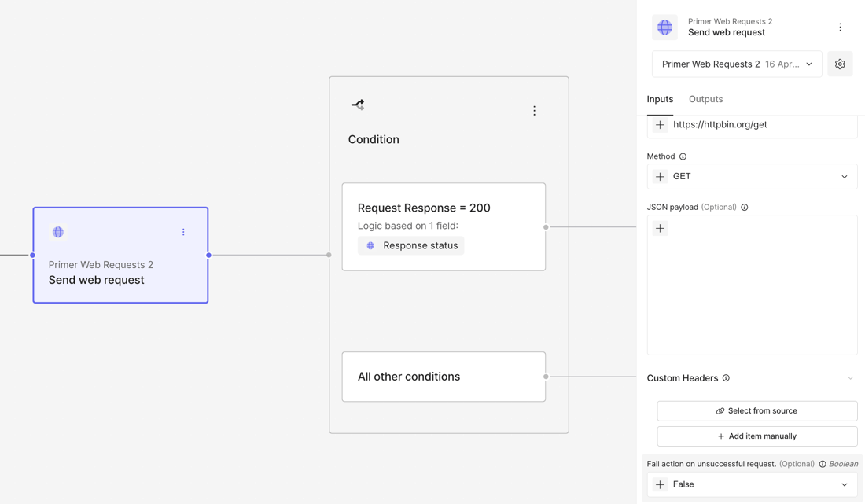The height and width of the screenshot is (504, 865).
Task: Select the Send web request node
Action: 120,255
